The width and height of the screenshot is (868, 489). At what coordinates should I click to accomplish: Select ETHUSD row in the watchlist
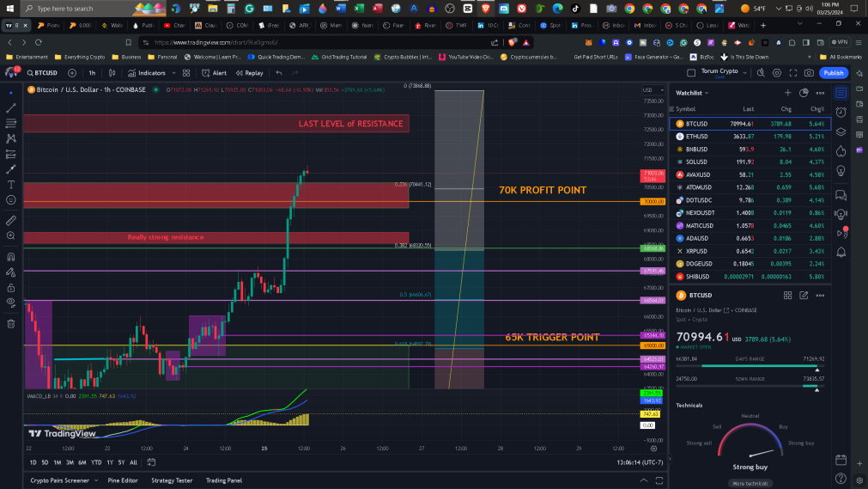(750, 137)
